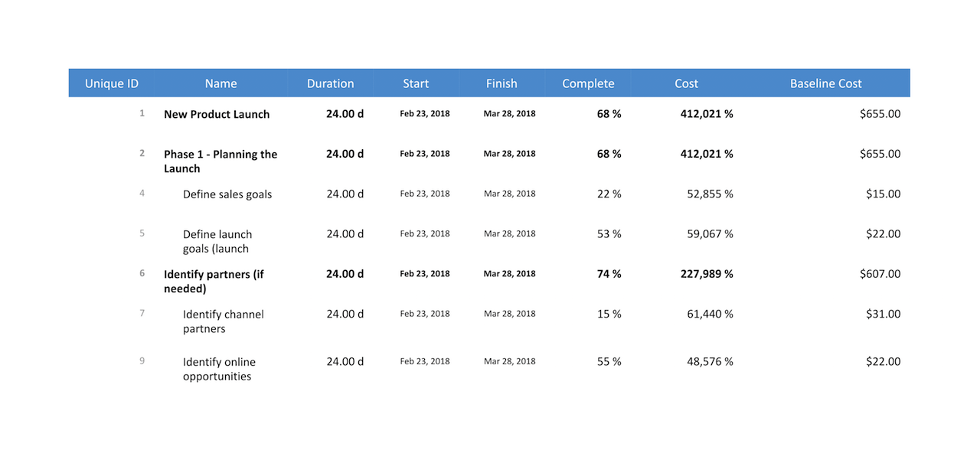Viewport: 980px width, 450px height.
Task: Select the "Identify channel partners" task
Action: click(224, 321)
